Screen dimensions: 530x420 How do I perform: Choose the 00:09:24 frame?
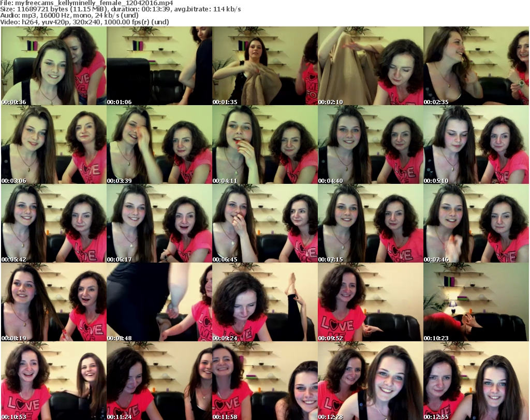(265, 302)
